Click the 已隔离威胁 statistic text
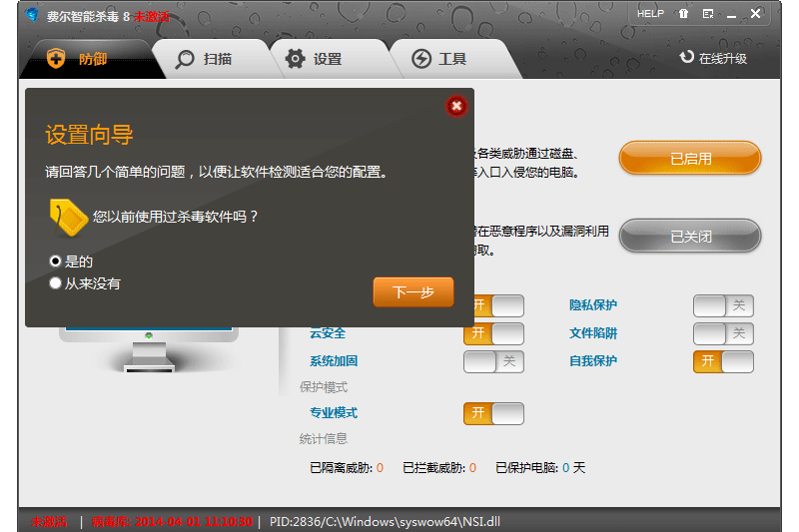The height and width of the screenshot is (532, 799). pyautogui.click(x=347, y=467)
